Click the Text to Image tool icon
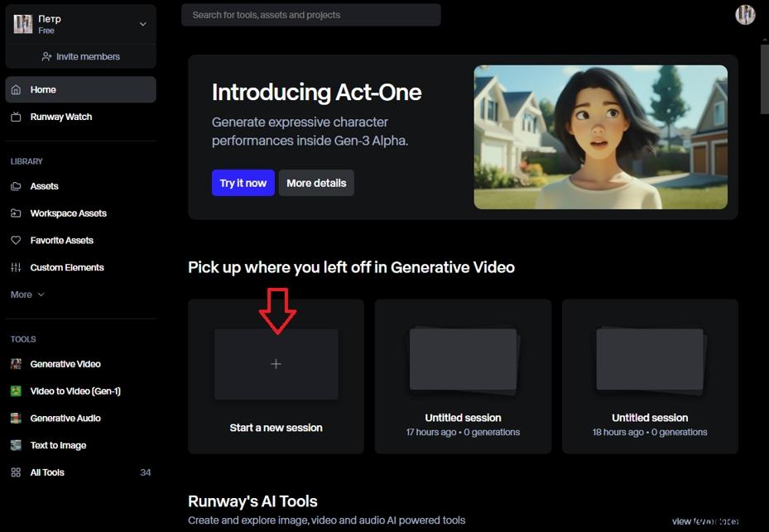 pos(16,445)
